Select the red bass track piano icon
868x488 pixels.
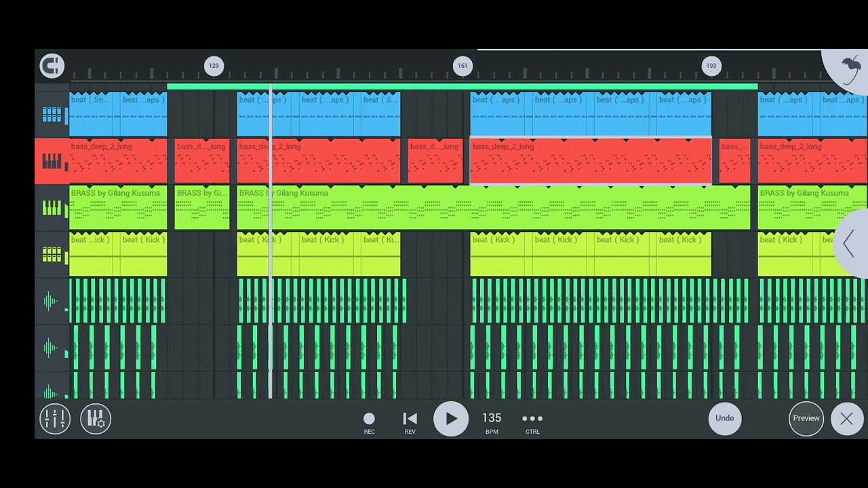coord(52,161)
